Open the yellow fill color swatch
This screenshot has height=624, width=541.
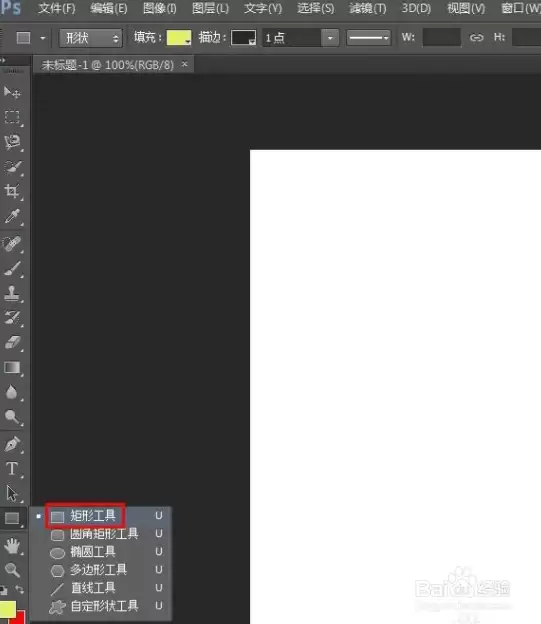[x=179, y=38]
